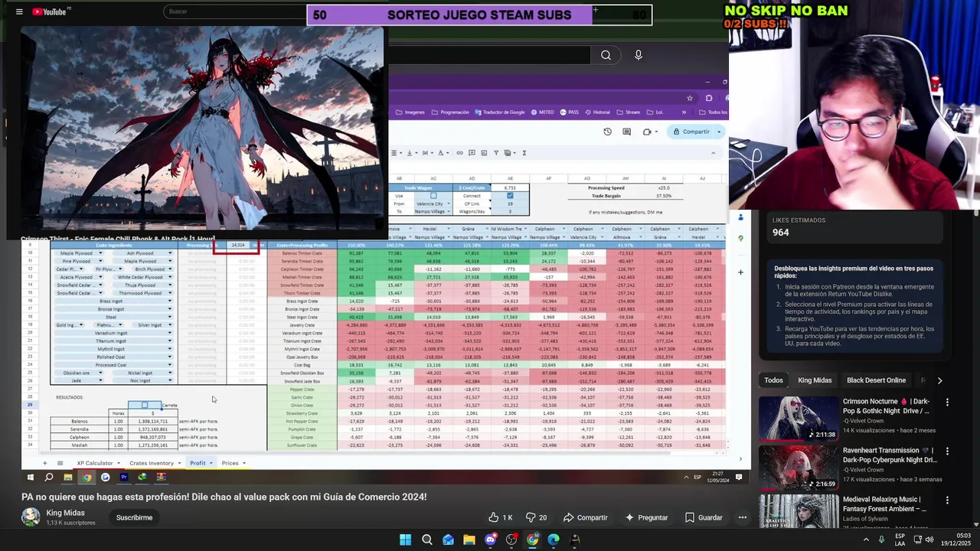Open the browser extensions puzzle icon
980x551 pixels.
tap(708, 98)
